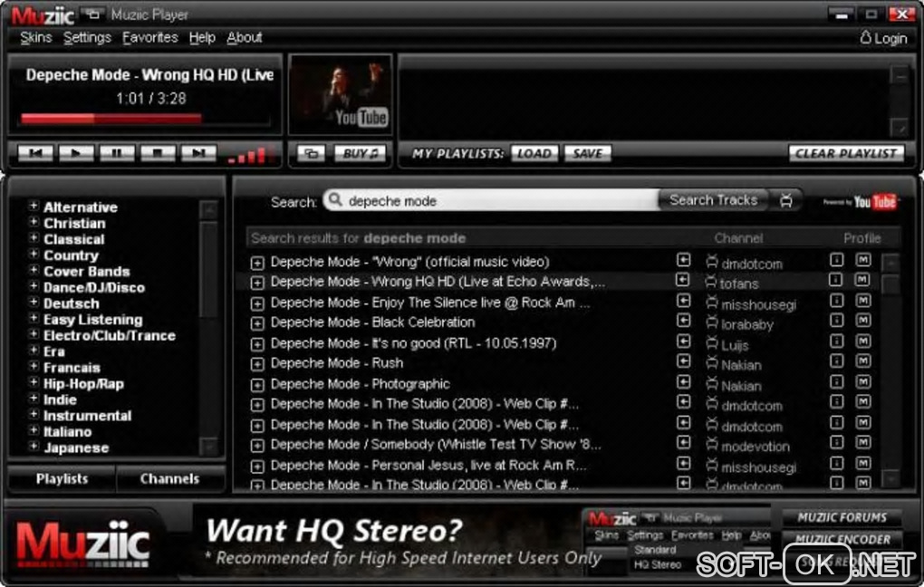Expand the Alternative genre
924x587 pixels.
(x=34, y=207)
